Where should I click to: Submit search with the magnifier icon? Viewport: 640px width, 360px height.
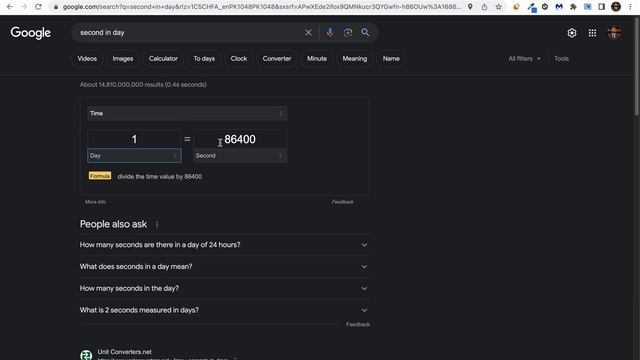tap(365, 32)
